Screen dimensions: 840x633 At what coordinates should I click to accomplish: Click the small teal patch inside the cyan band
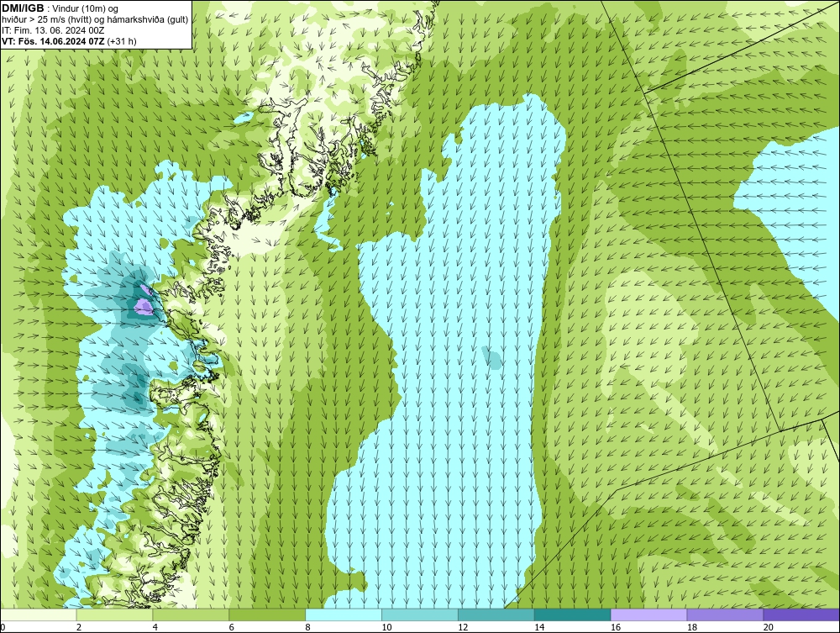491,357
